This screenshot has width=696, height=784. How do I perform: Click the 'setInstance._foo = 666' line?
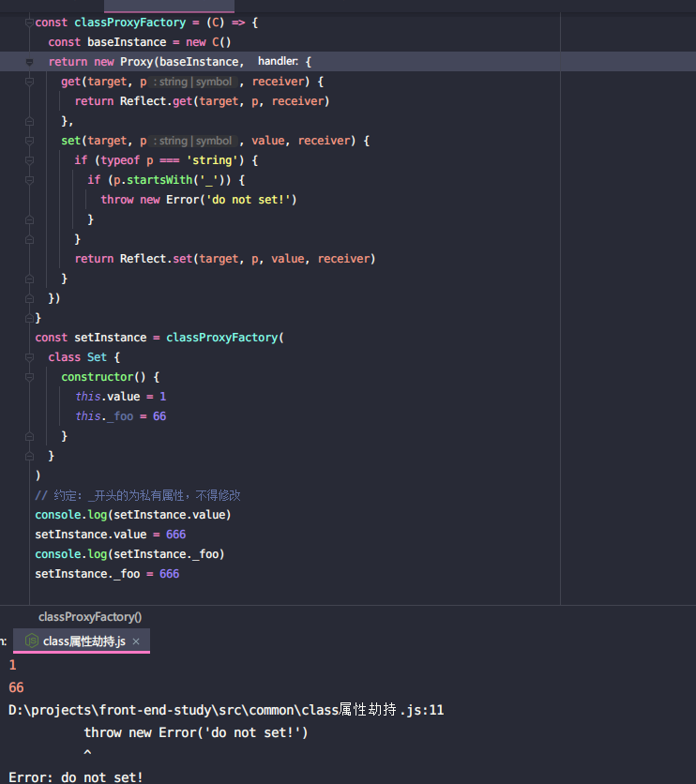pyautogui.click(x=107, y=574)
